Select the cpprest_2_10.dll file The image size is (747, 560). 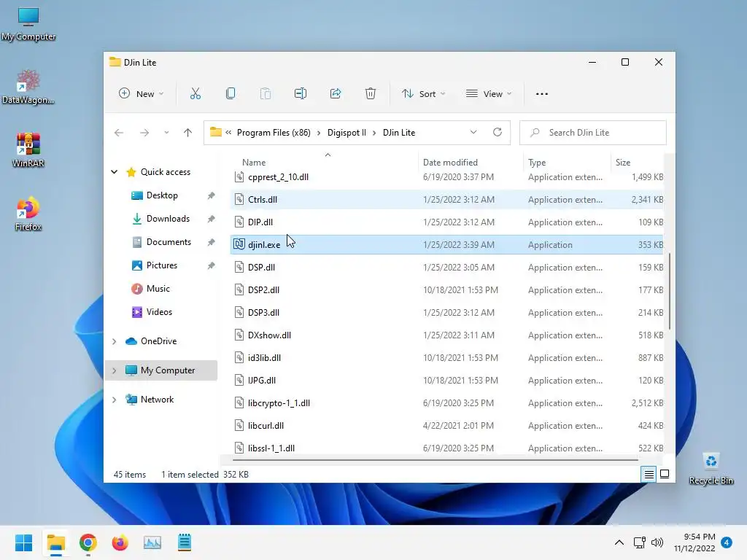click(446, 177)
